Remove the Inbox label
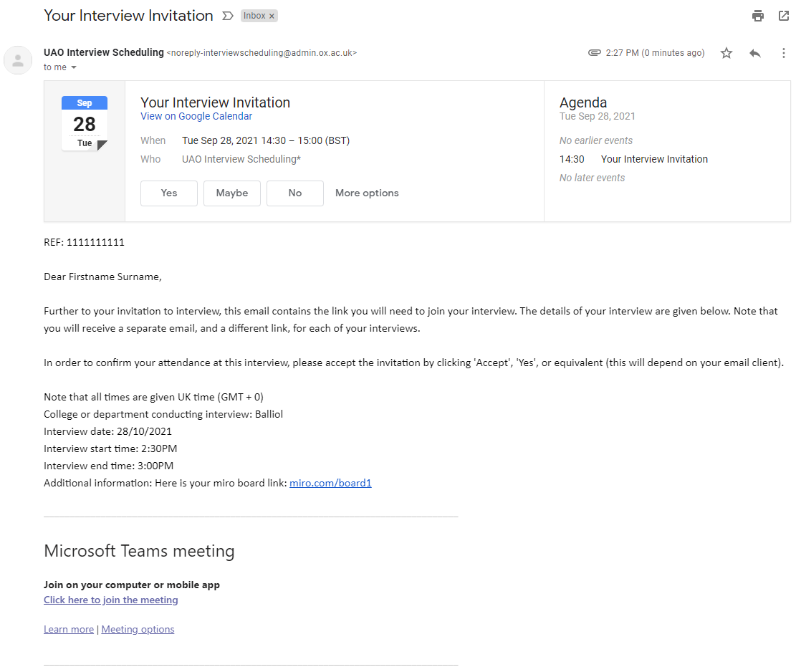Viewport: 801px width, 672px height. (x=272, y=16)
